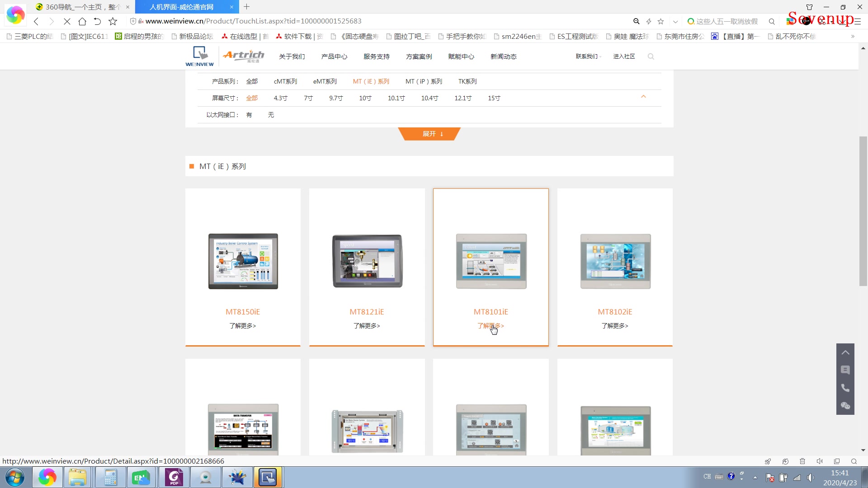Bookmark page with toolbar star icon
The image size is (868, 488).
[113, 21]
